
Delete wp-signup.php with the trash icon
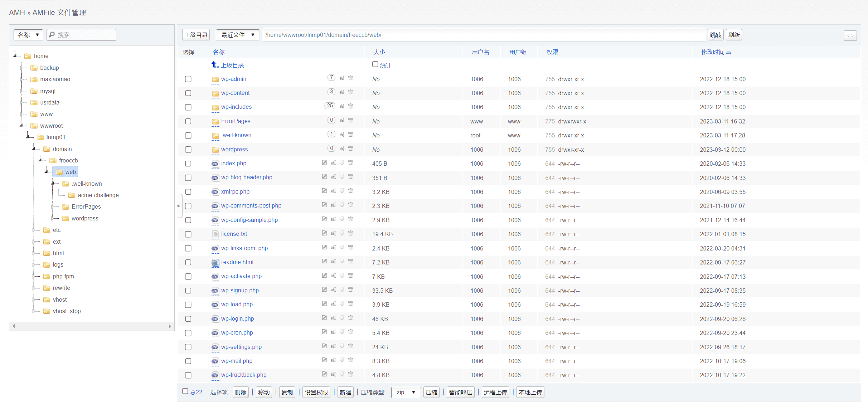(x=351, y=289)
